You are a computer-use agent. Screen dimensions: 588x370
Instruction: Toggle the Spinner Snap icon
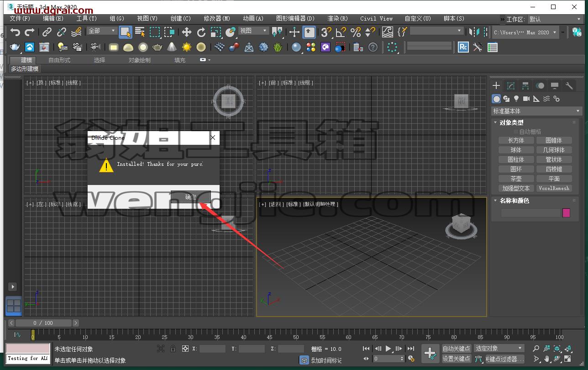[x=370, y=32]
